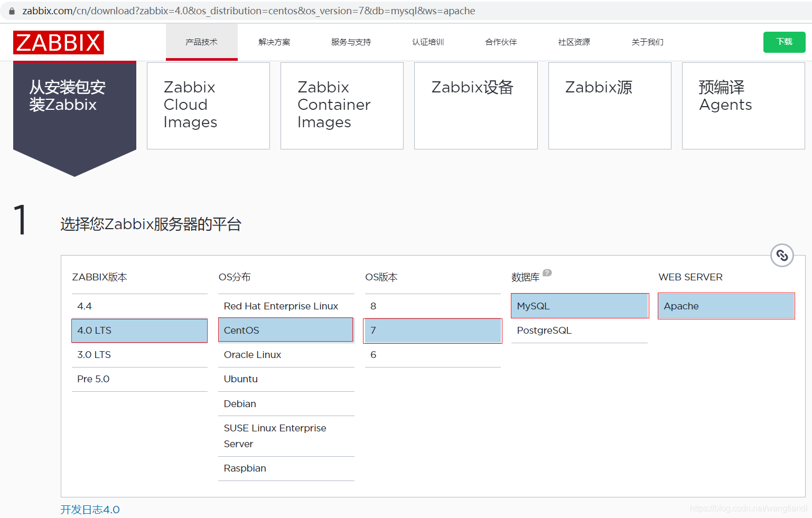The height and width of the screenshot is (518, 812).
Task: Click the OS分布 column heading
Action: pos(235,277)
